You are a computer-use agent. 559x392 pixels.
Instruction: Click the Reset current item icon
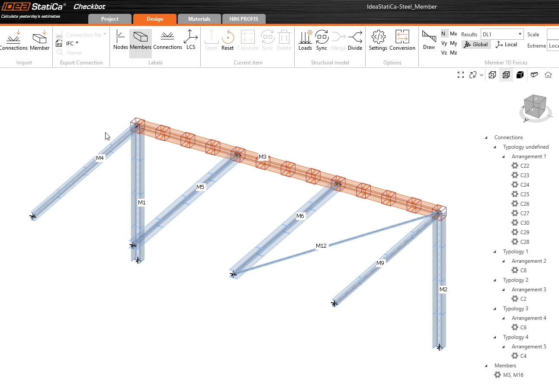click(228, 40)
